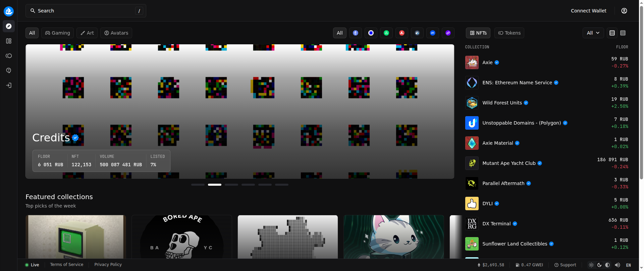The height and width of the screenshot is (271, 644).
Task: Switch to the Tokens tab
Action: click(509, 33)
